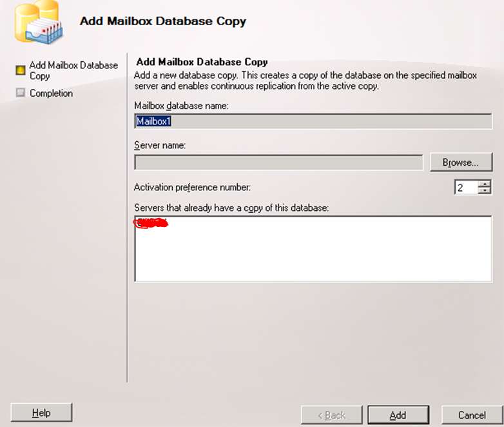Image resolution: width=504 pixels, height=427 pixels.
Task: Click empty area of the servers list box
Action: [x=313, y=258]
